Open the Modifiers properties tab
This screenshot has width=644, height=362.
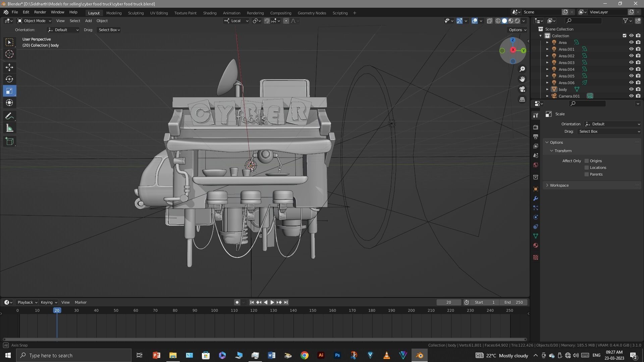click(536, 198)
